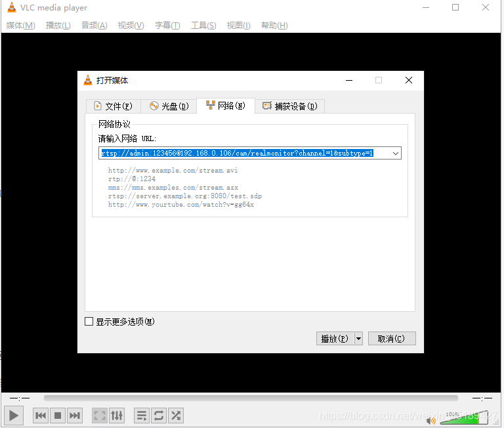
Task: Open the 媒体(M) menu
Action: (x=20, y=25)
